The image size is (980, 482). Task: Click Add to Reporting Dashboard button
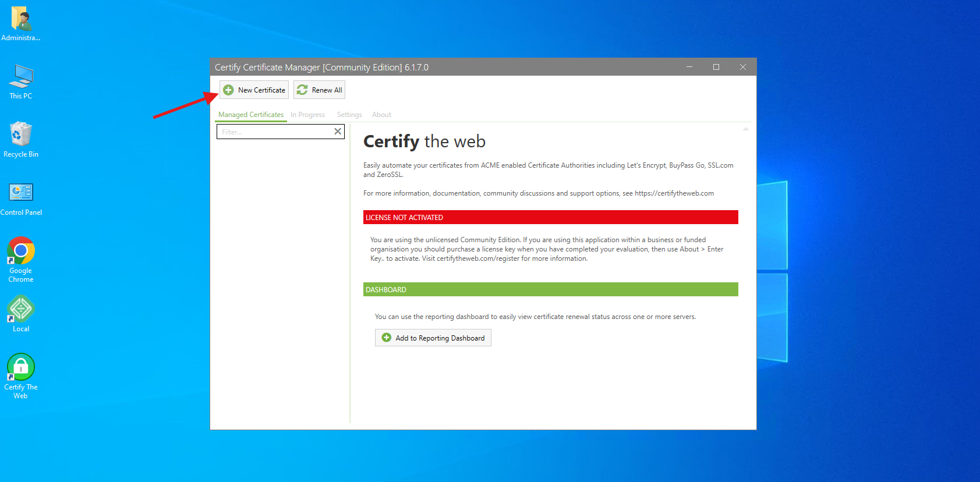(433, 338)
